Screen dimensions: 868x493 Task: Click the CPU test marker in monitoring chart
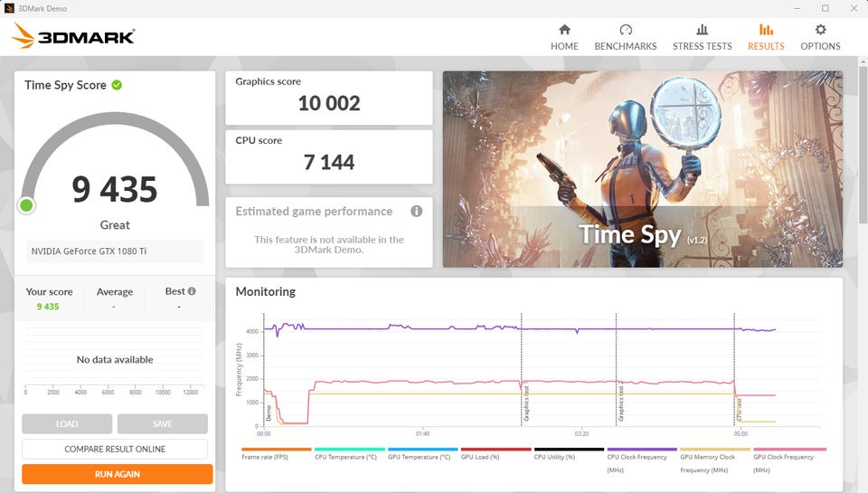[x=739, y=409]
